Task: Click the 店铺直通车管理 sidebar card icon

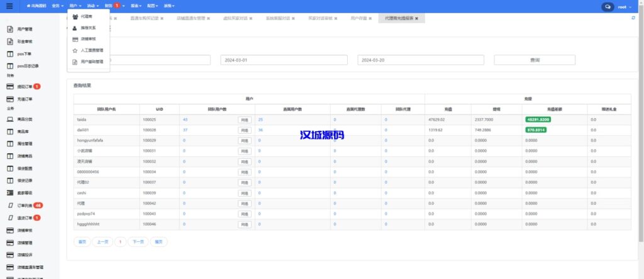Action: (10, 268)
